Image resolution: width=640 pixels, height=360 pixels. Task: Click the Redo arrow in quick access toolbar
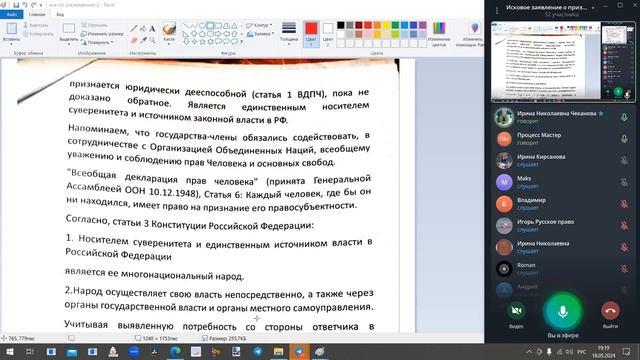click(33, 5)
